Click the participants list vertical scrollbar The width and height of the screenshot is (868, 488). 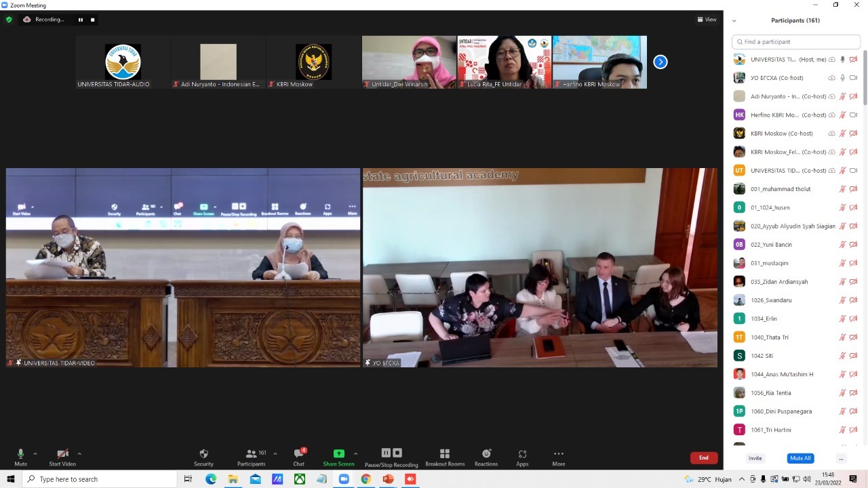coord(865,78)
